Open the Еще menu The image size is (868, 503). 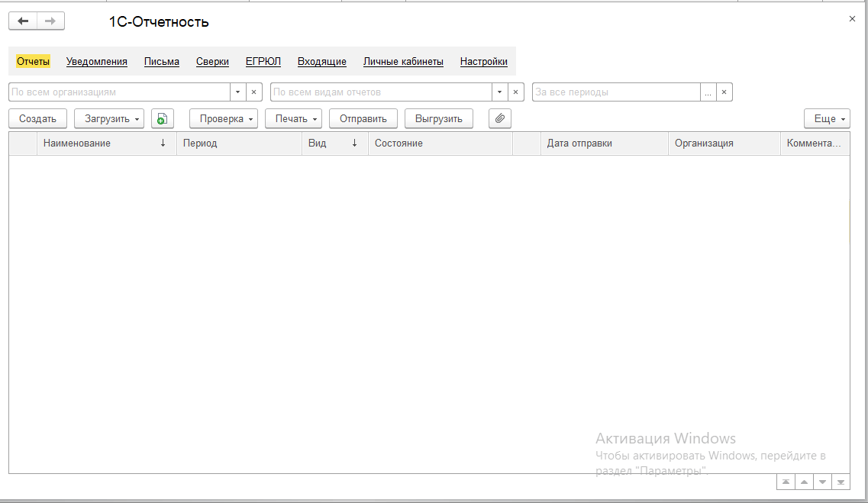pyautogui.click(x=827, y=119)
